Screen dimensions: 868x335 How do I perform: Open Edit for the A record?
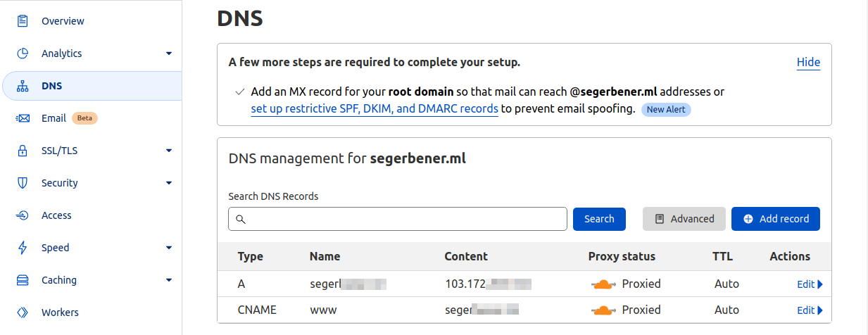[x=810, y=284]
